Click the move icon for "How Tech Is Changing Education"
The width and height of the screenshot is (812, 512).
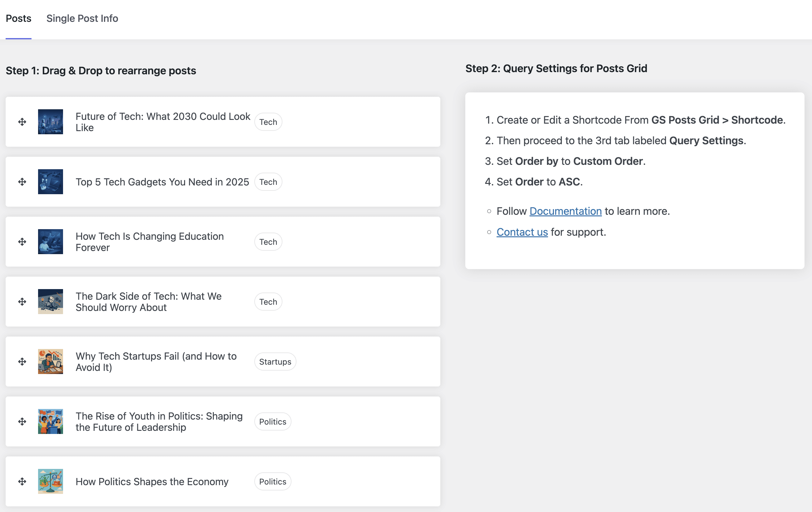coord(22,242)
